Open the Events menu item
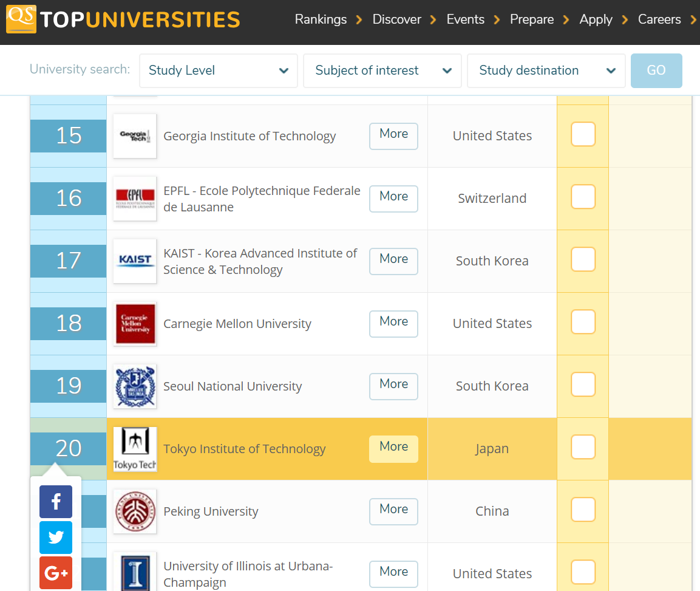Image resolution: width=700 pixels, height=591 pixels. pyautogui.click(x=465, y=19)
